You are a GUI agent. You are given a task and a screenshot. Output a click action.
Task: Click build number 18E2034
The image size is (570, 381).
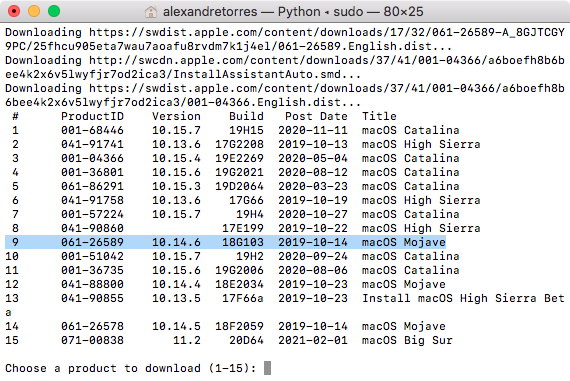[x=239, y=284]
